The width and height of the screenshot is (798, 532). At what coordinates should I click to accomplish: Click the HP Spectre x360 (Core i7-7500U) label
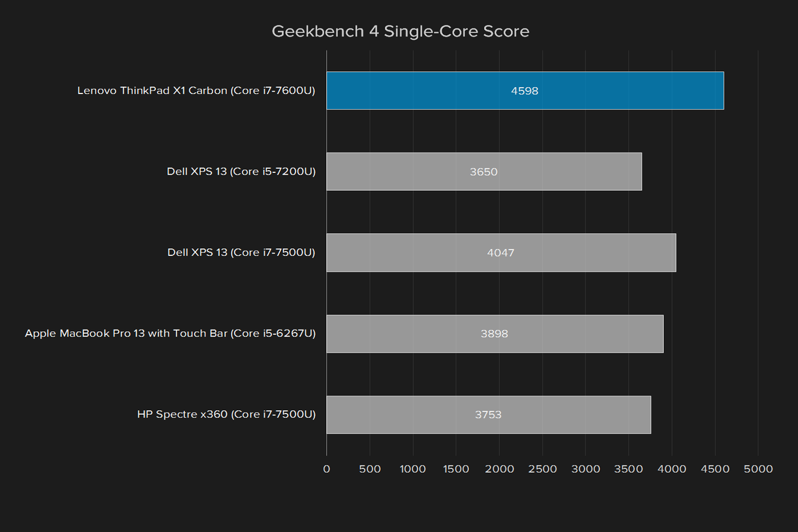226,414
